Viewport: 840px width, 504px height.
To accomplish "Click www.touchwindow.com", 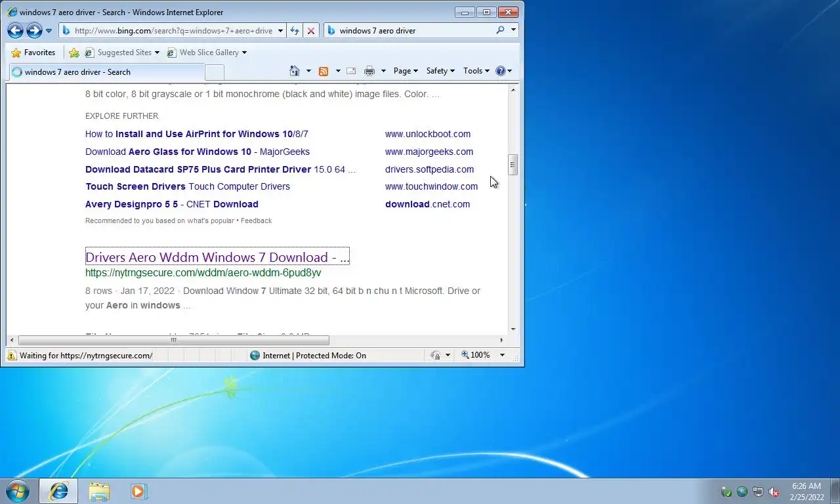I will [431, 186].
